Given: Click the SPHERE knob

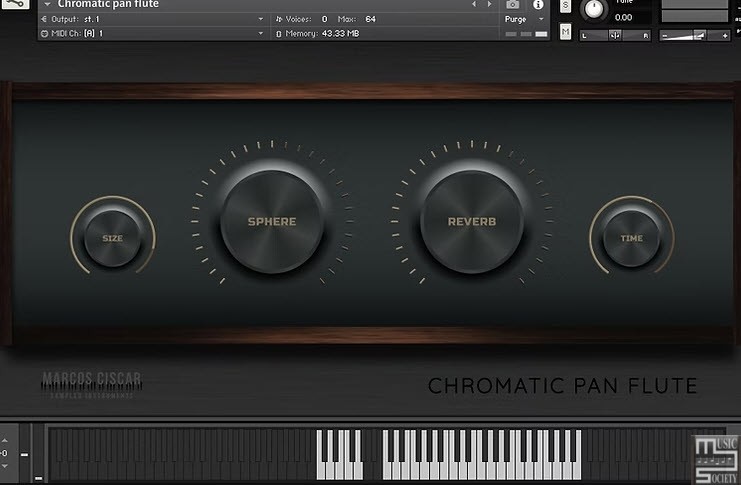Looking at the screenshot, I should (272, 221).
